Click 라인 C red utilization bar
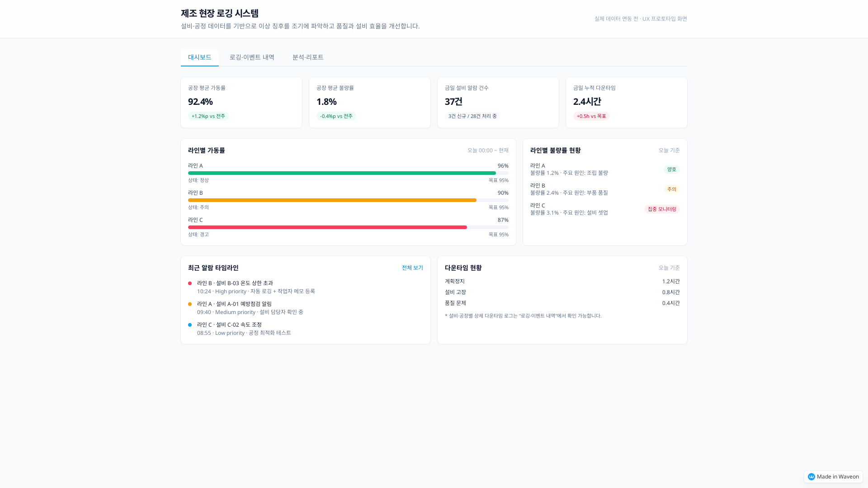This screenshot has width=868, height=488. [x=327, y=227]
